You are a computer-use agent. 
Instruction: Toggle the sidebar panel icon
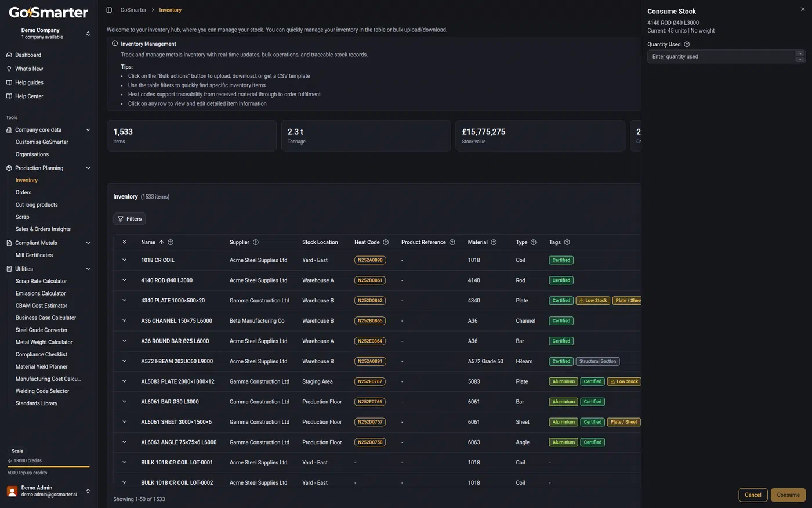pos(109,10)
